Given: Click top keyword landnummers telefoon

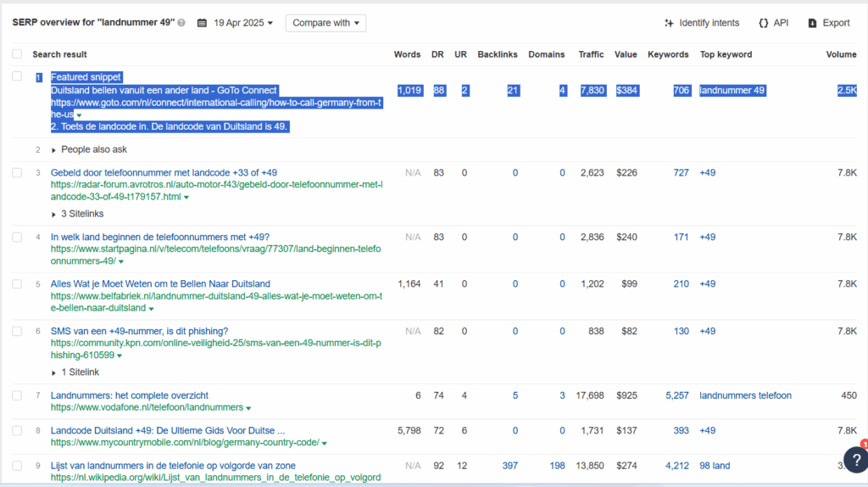Looking at the screenshot, I should click(745, 395).
